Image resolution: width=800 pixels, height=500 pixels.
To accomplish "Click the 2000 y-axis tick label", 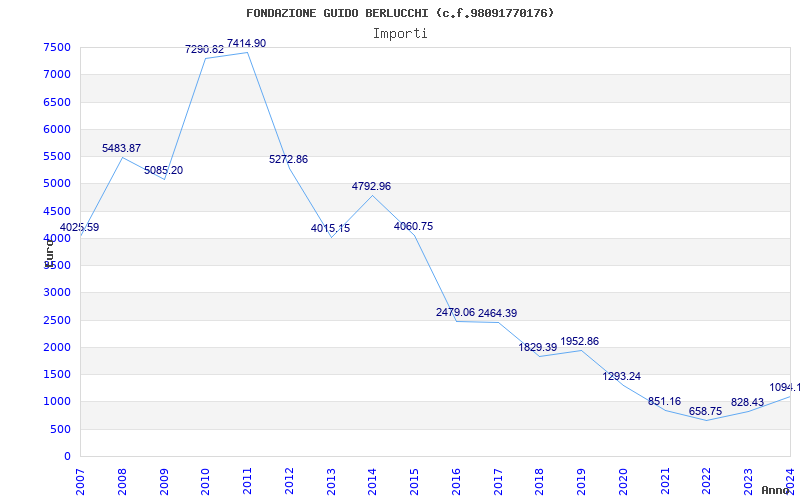I will point(57,347).
